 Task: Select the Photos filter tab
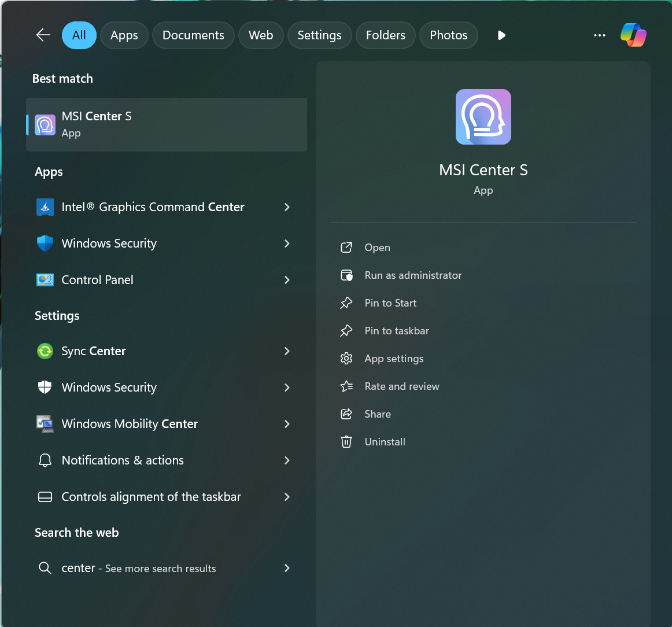pyautogui.click(x=448, y=35)
